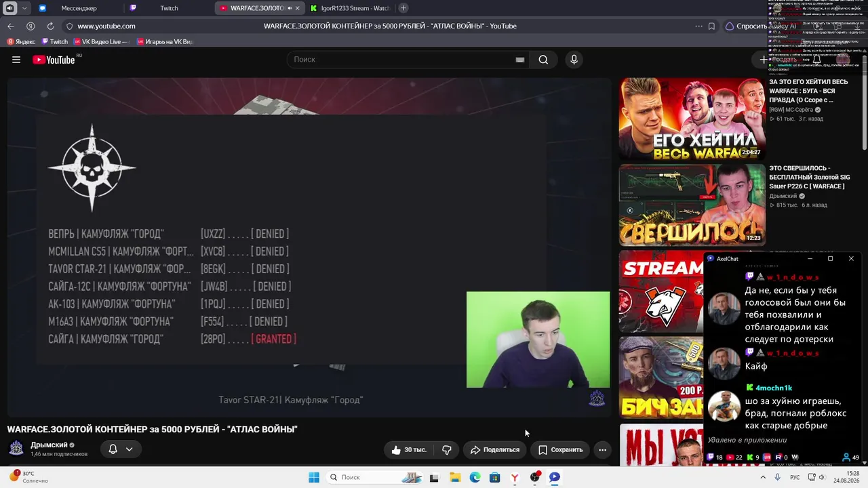
Task: Click the www.youtube.com address text
Action: click(x=106, y=26)
